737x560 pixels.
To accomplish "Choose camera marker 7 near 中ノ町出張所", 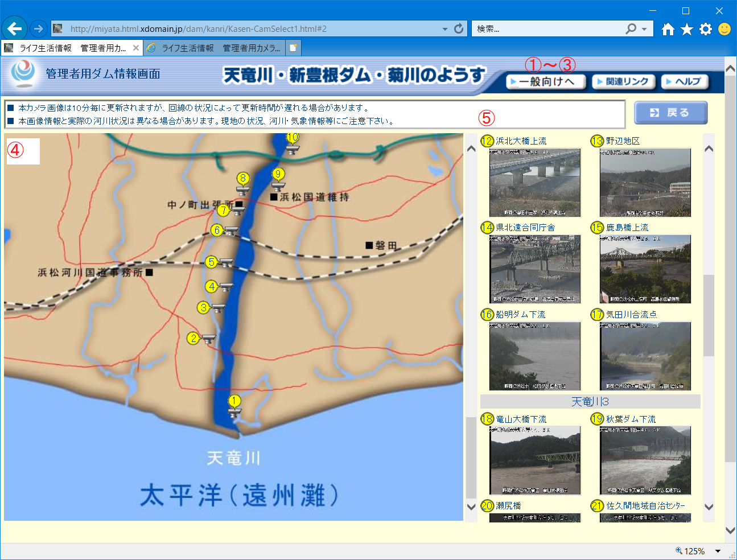I will (x=224, y=211).
